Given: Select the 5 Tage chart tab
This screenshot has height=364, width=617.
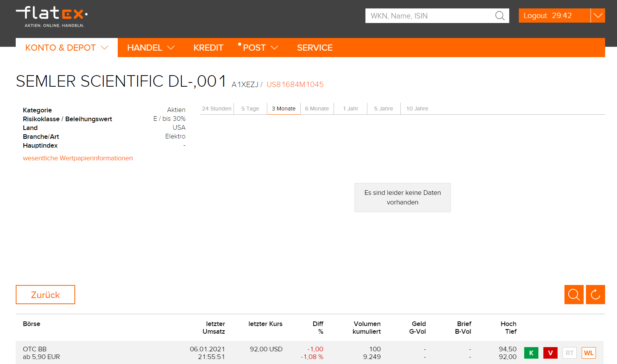Looking at the screenshot, I should coord(250,109).
